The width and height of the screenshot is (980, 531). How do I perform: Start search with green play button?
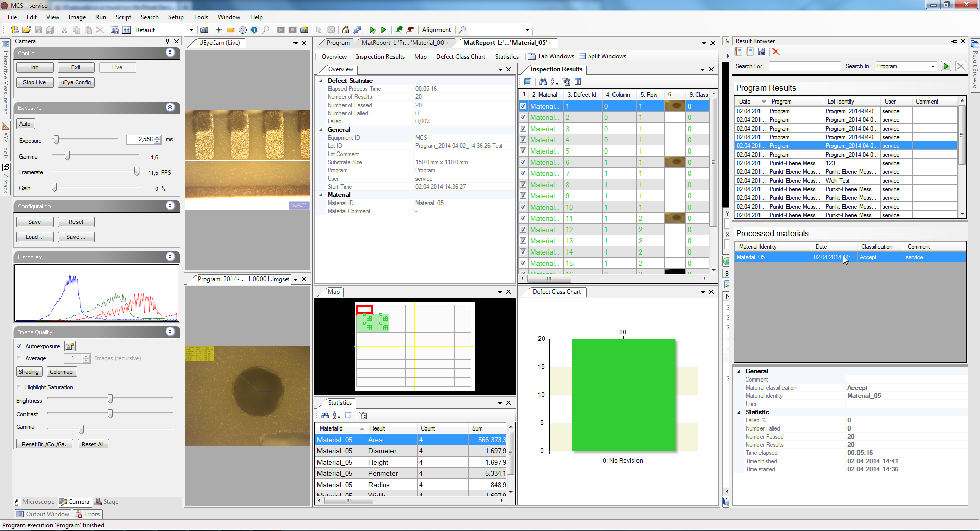pos(946,66)
